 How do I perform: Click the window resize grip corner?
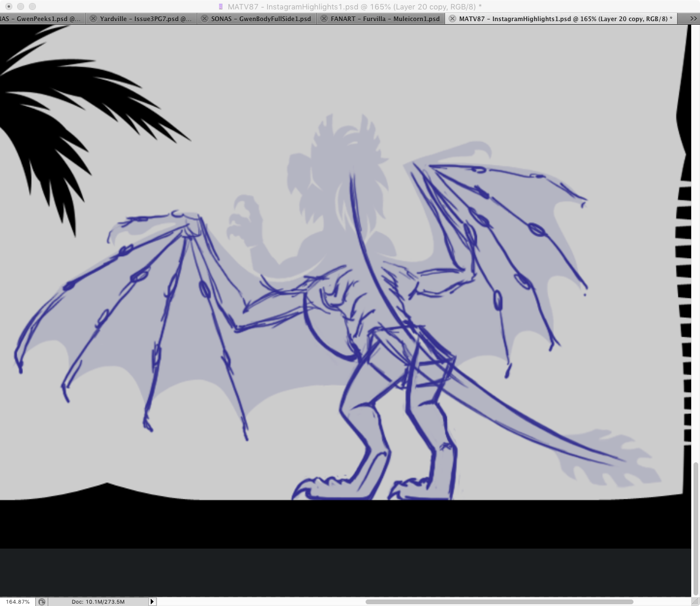pyautogui.click(x=695, y=602)
